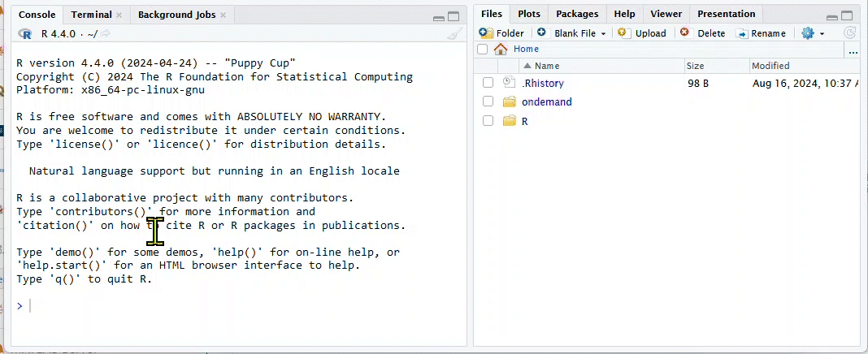Open the working directory arrow next to ~/
Screen dimensions: 868x354
click(105, 34)
